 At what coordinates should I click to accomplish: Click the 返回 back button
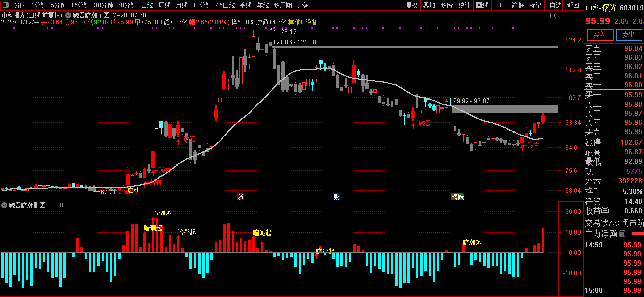point(573,5)
